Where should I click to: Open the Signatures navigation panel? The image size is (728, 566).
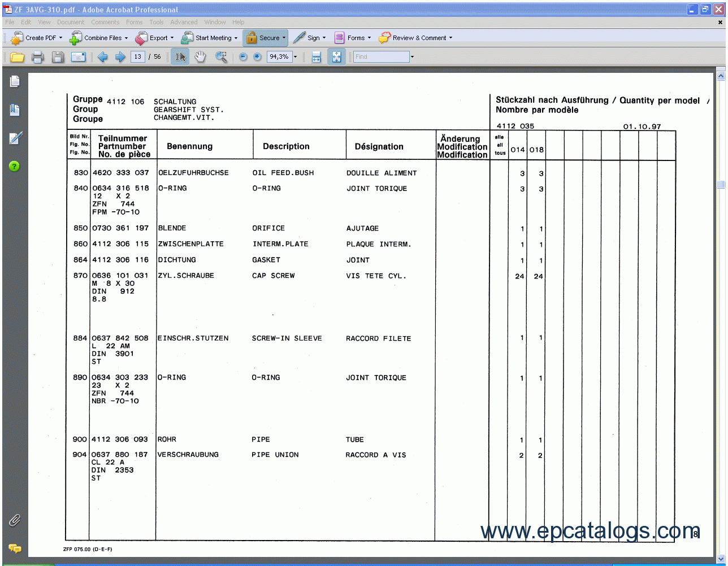point(15,138)
